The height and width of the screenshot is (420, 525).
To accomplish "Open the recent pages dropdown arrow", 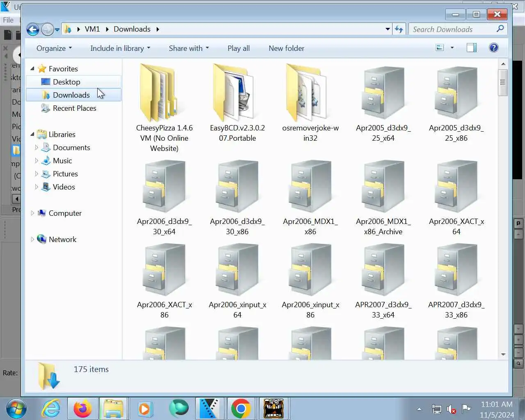I will click(x=57, y=30).
